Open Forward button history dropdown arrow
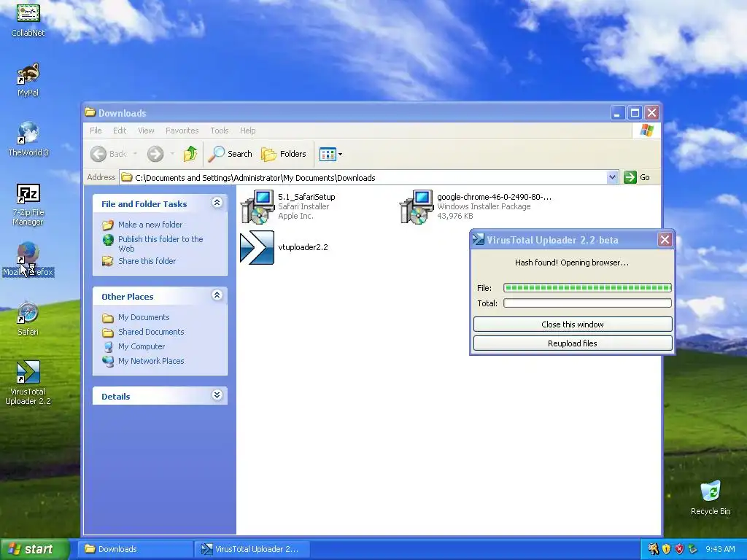Viewport: 747px width, 560px height. pyautogui.click(x=172, y=154)
